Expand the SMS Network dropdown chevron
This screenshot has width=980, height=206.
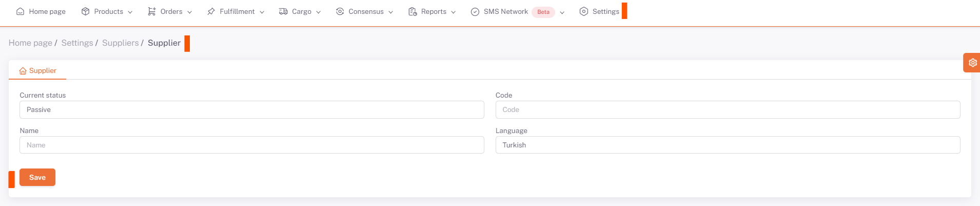point(562,12)
